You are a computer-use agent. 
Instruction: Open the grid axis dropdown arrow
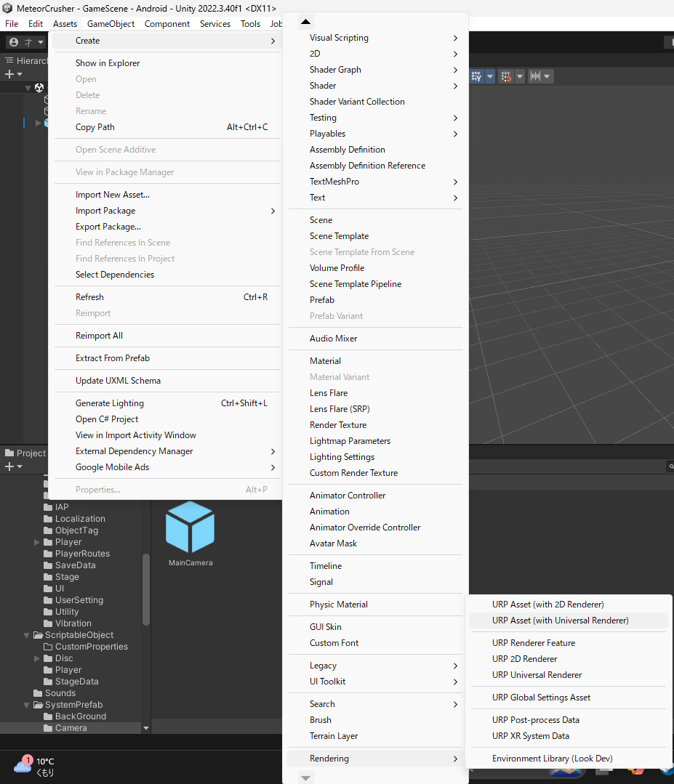[490, 76]
